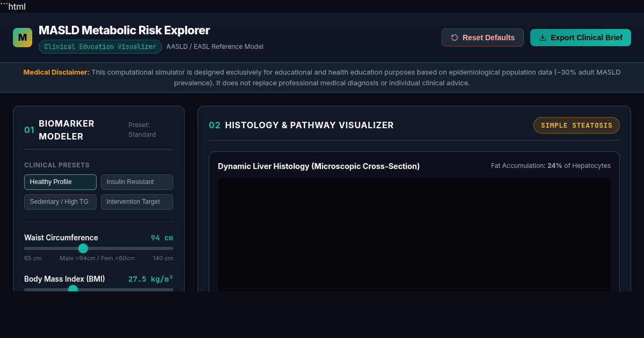Click the dark liver histology canvas
644x338 pixels.
tap(414, 234)
